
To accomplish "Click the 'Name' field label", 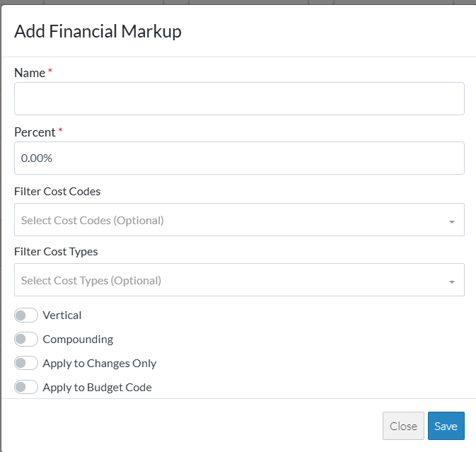I will [30, 73].
